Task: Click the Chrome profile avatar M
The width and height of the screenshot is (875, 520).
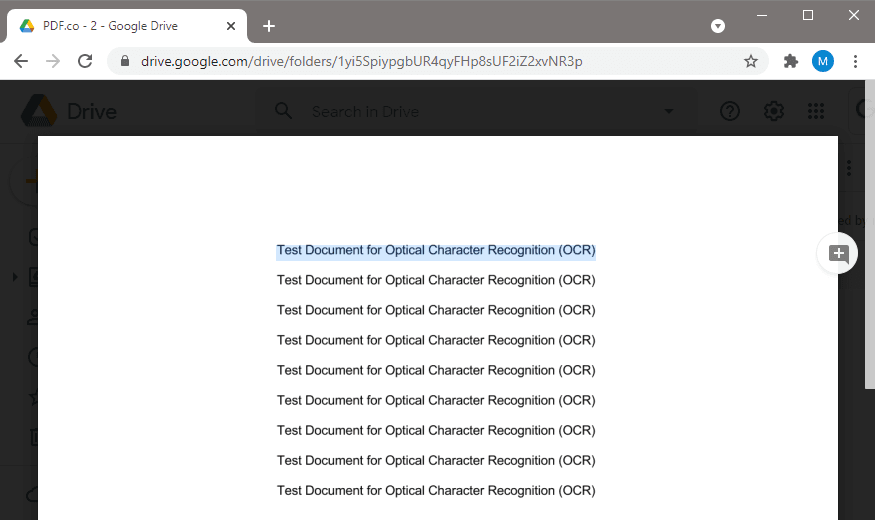Action: click(x=822, y=61)
